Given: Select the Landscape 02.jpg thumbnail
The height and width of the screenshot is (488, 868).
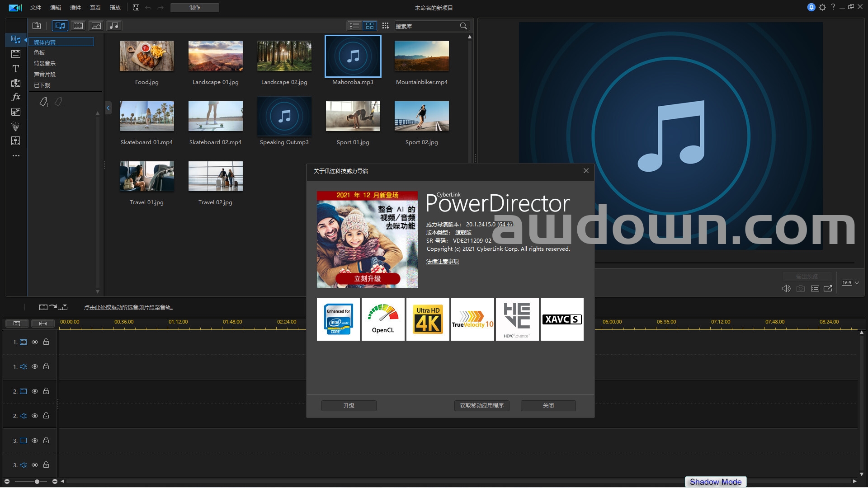Looking at the screenshot, I should pyautogui.click(x=284, y=56).
